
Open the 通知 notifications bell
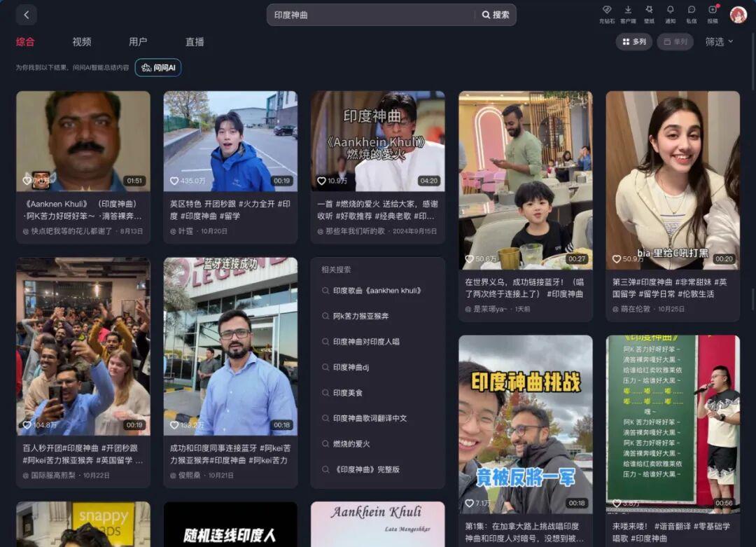point(670,13)
